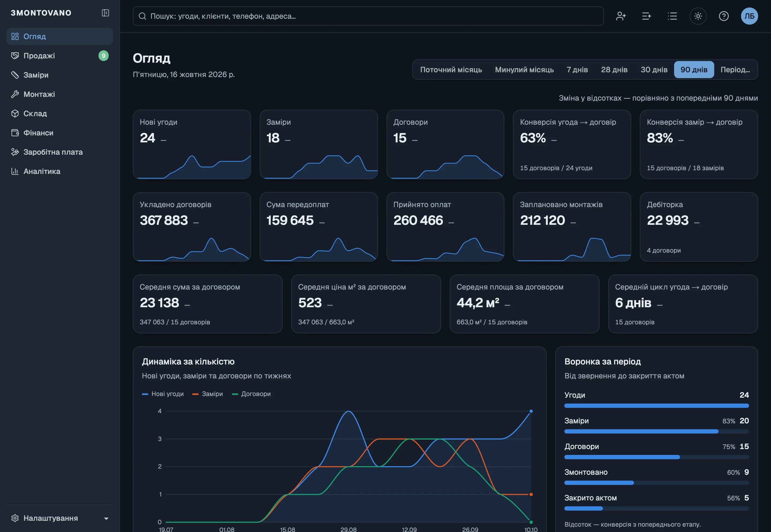
Task: Click the ЗMONTOVANO logo text
Action: (x=41, y=13)
